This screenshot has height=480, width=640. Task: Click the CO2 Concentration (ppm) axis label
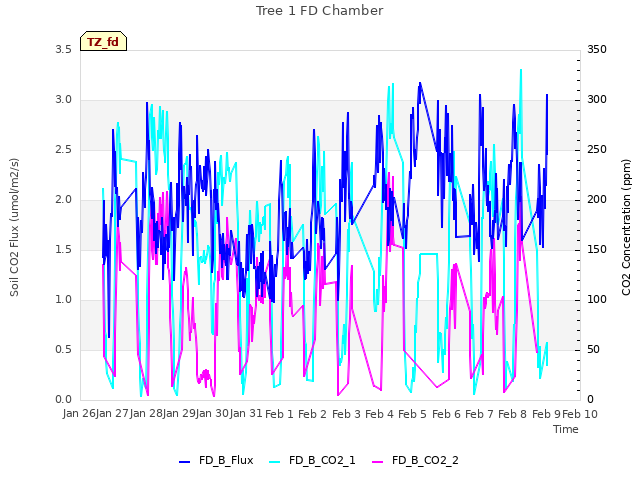(626, 227)
